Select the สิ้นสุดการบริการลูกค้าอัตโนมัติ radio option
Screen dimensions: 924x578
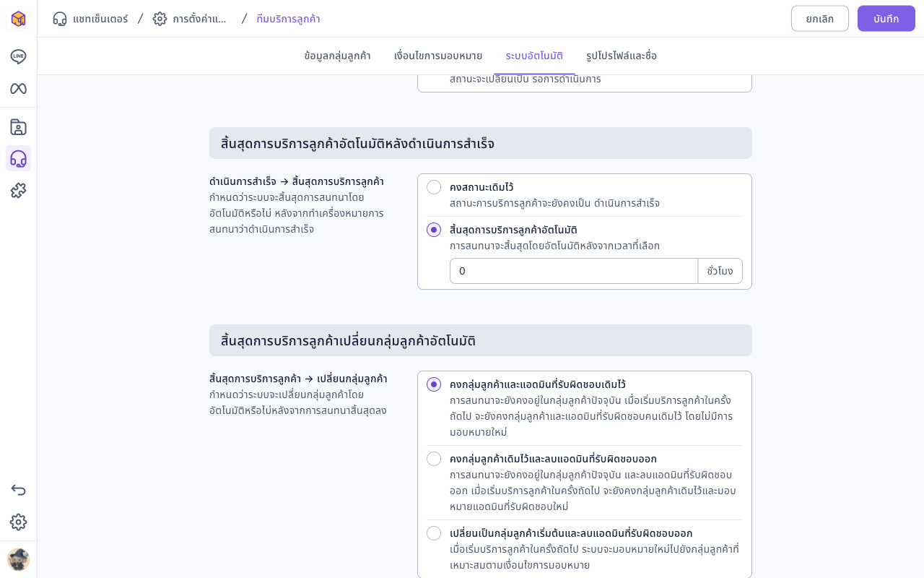[434, 230]
